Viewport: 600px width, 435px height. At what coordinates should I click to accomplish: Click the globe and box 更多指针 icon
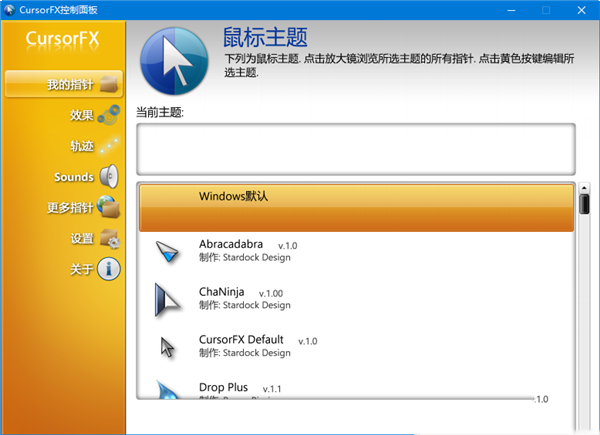[x=109, y=207]
